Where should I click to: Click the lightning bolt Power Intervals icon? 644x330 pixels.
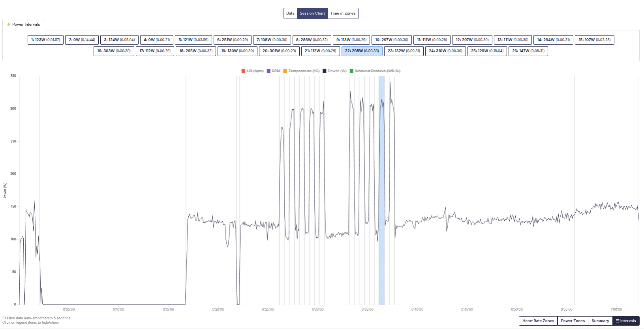pyautogui.click(x=9, y=24)
